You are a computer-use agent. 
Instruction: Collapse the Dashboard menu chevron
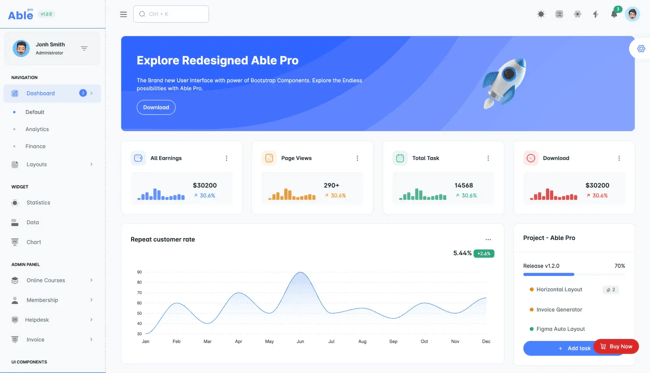click(92, 93)
